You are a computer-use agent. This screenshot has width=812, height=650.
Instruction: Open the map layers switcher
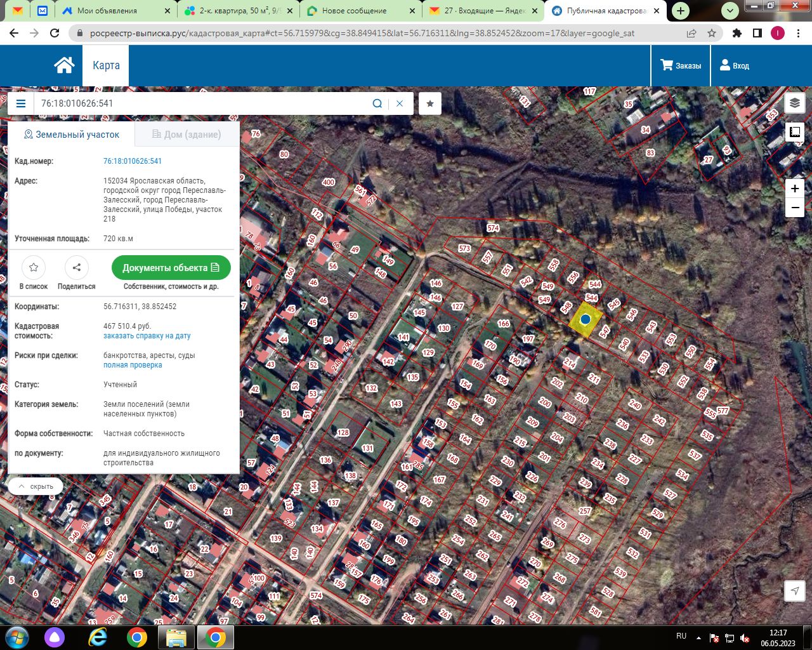tap(795, 103)
